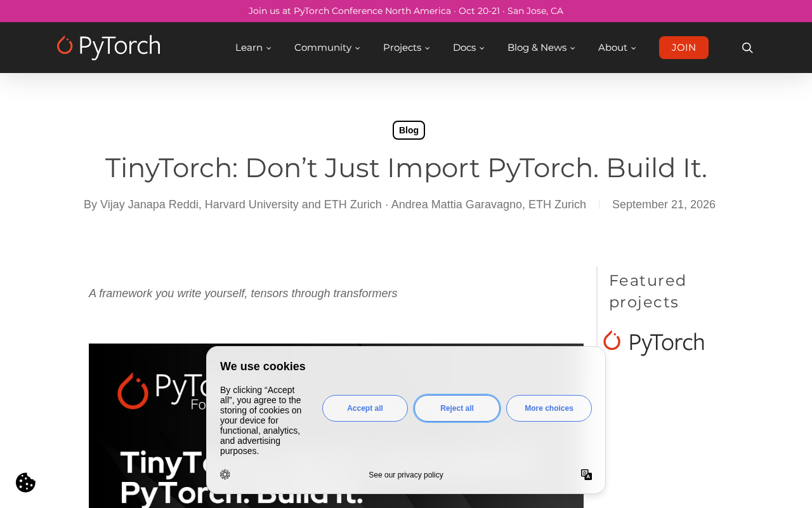This screenshot has width=812, height=508.
Task: Click the article hero image
Action: tap(336, 425)
